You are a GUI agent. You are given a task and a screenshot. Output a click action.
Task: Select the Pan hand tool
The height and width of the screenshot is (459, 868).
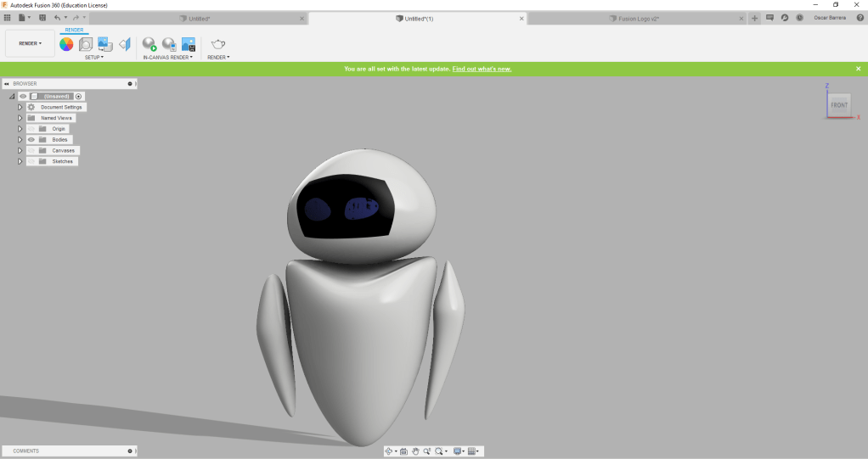415,451
